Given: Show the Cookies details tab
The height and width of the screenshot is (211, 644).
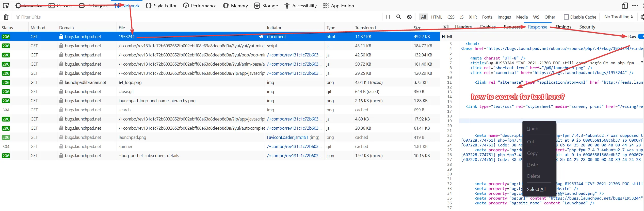Looking at the screenshot, I should (488, 27).
